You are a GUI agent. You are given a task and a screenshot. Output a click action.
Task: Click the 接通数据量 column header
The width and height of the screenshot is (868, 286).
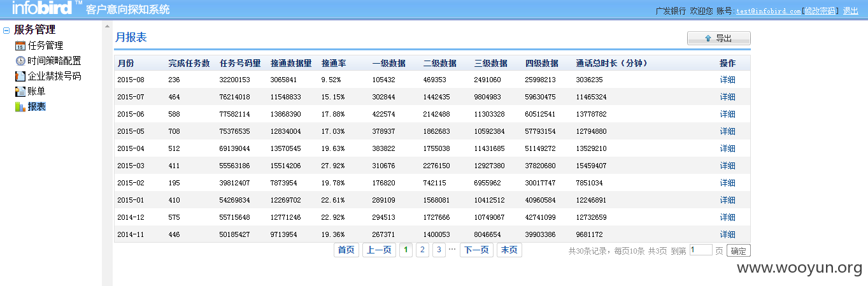[x=291, y=63]
